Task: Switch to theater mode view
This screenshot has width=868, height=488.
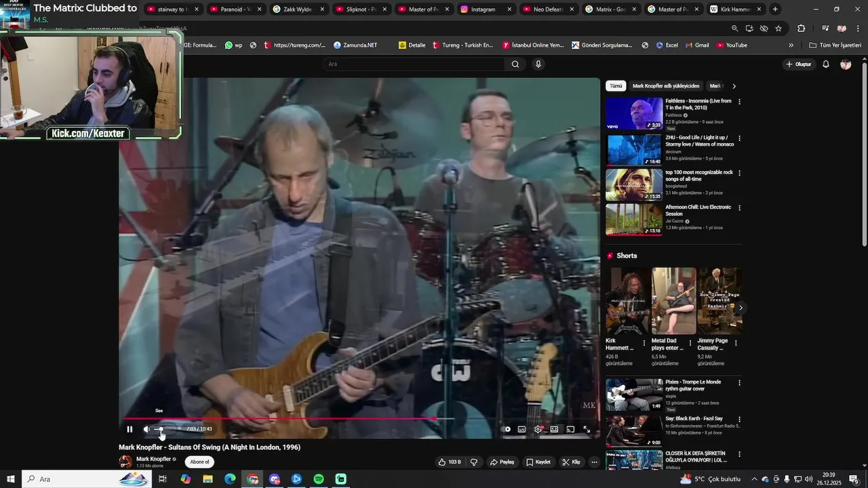Action: point(554,429)
